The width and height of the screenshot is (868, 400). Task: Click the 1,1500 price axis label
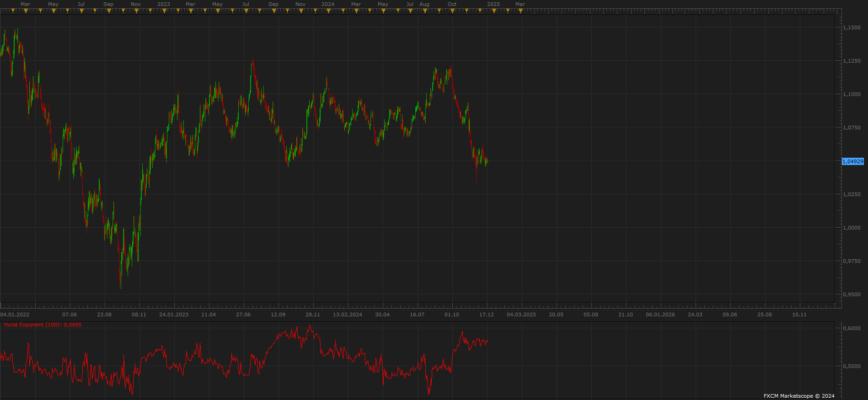852,27
